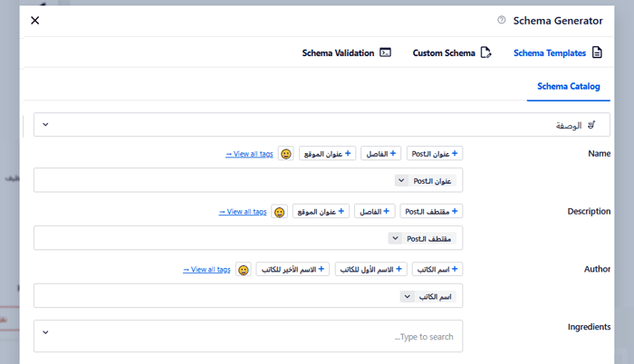The image size is (634, 364).
Task: Add the مقتطف الـPost tag to Description
Action: click(431, 211)
